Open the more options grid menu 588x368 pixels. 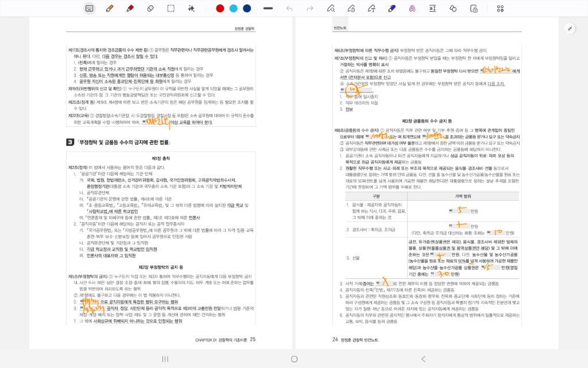(x=500, y=9)
